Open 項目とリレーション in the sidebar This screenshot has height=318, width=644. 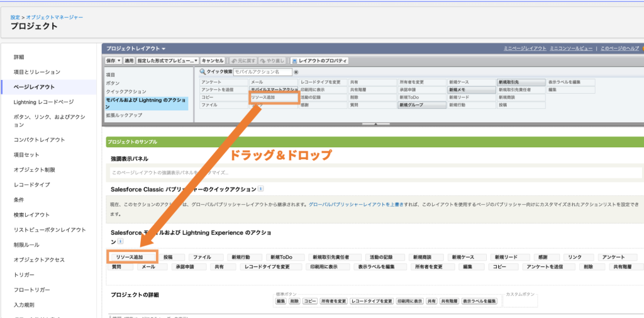pyautogui.click(x=37, y=72)
